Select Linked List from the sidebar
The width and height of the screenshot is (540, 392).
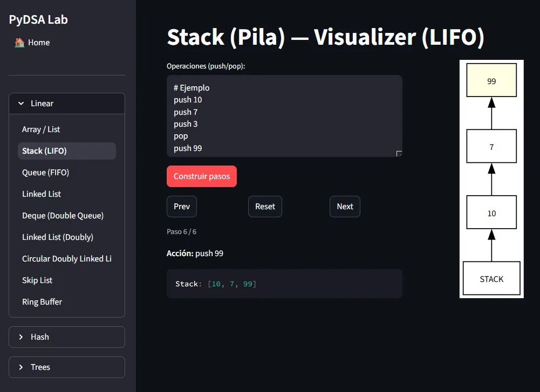(42, 194)
